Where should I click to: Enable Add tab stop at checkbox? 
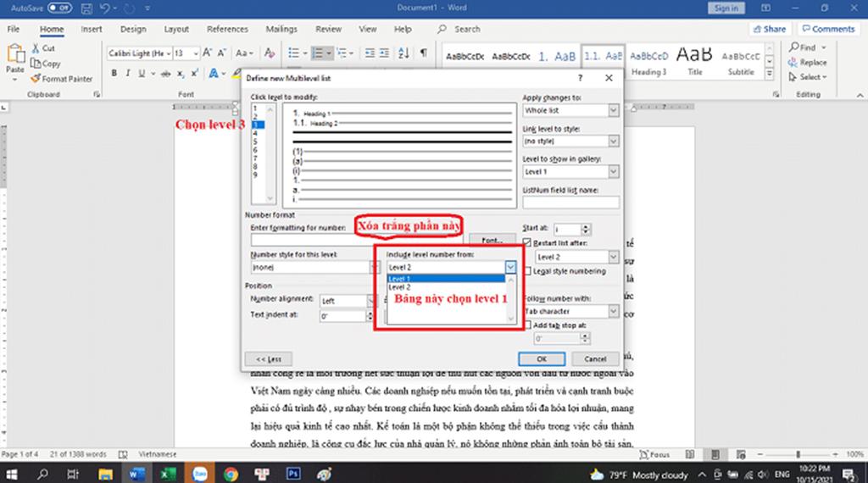[527, 325]
